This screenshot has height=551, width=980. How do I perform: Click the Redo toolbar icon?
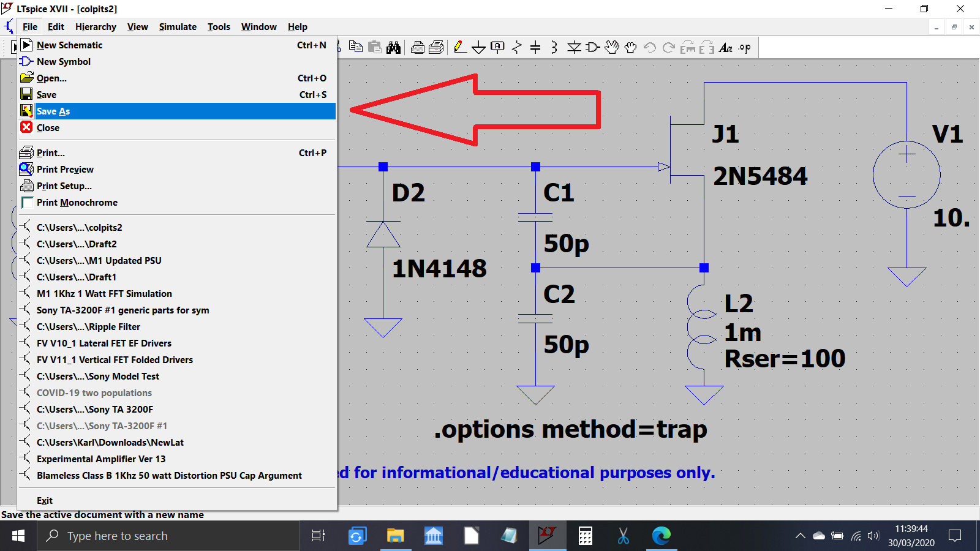[668, 47]
